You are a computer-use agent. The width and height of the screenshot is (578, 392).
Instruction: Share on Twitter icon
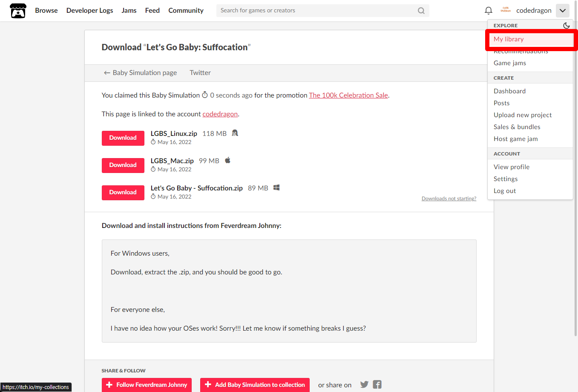(364, 384)
